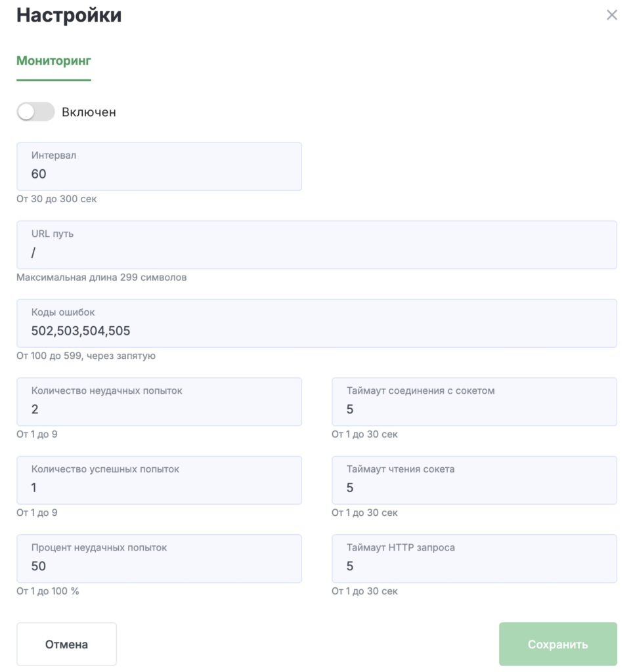Click the 'Максимальная длина 299 символов' hint
Screen dimensions: 633x672
coord(101,278)
